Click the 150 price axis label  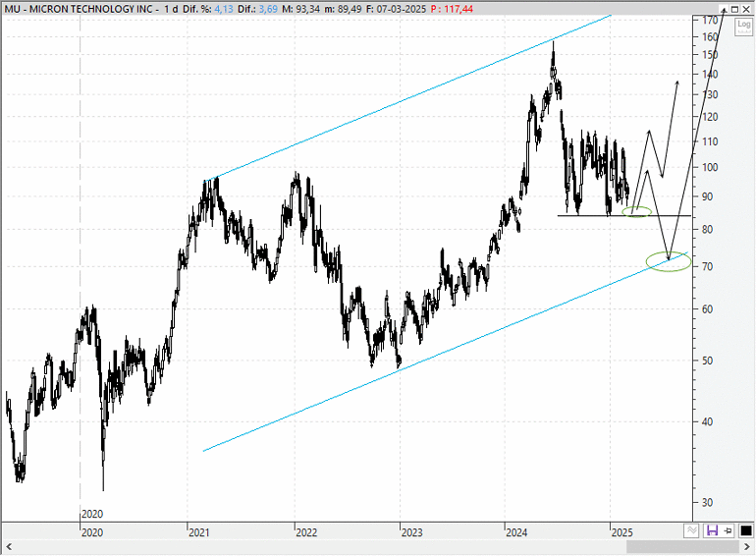point(710,54)
